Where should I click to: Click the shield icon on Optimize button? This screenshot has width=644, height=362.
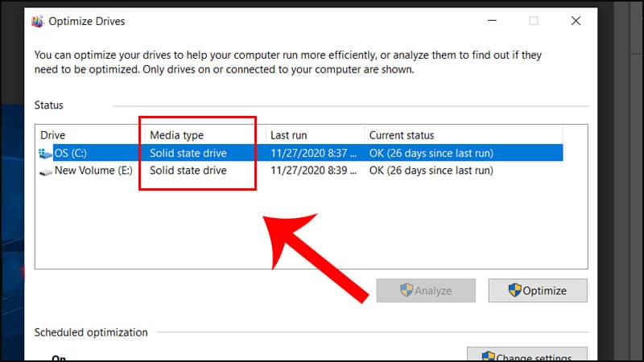(516, 290)
